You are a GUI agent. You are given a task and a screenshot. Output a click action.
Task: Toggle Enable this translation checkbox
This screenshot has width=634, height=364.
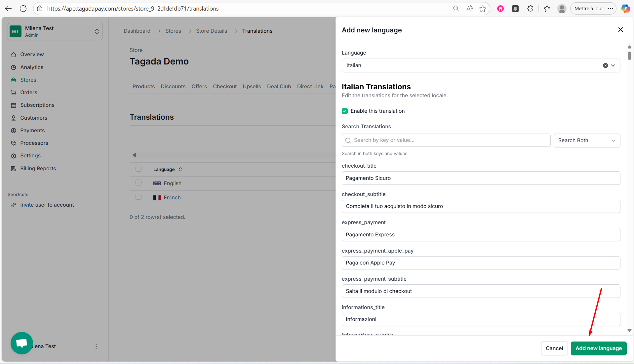click(345, 111)
